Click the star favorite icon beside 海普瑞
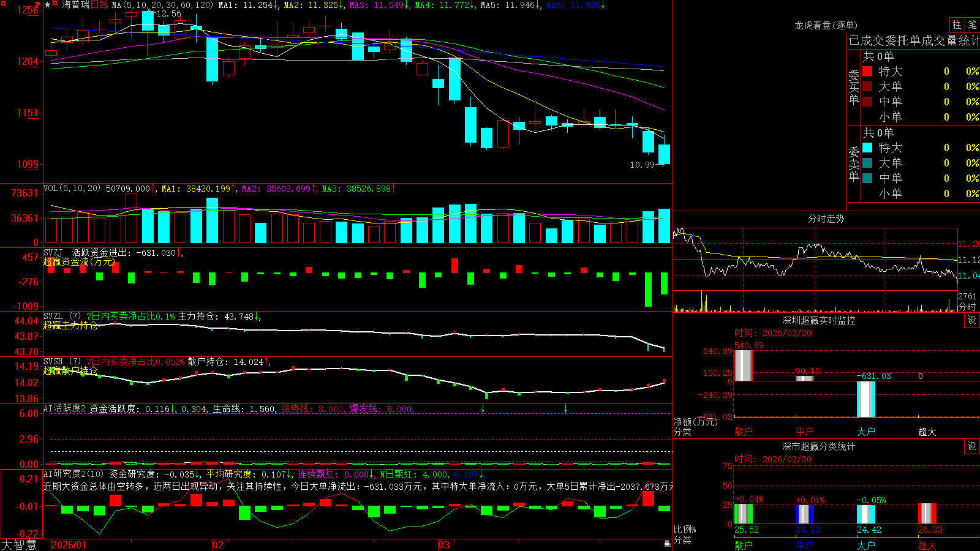 48,5
